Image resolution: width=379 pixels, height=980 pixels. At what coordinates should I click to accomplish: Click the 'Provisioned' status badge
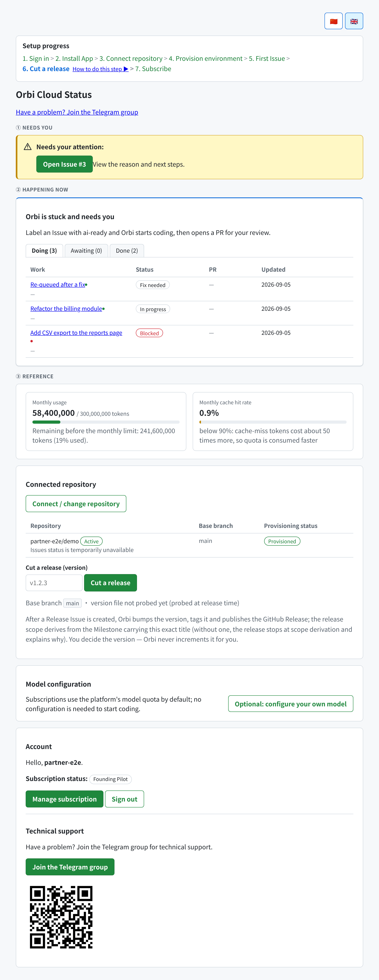pyautogui.click(x=282, y=541)
